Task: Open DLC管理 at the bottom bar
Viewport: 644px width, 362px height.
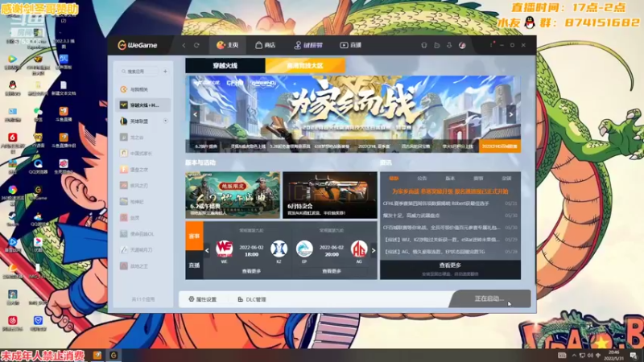Action: tap(252, 299)
